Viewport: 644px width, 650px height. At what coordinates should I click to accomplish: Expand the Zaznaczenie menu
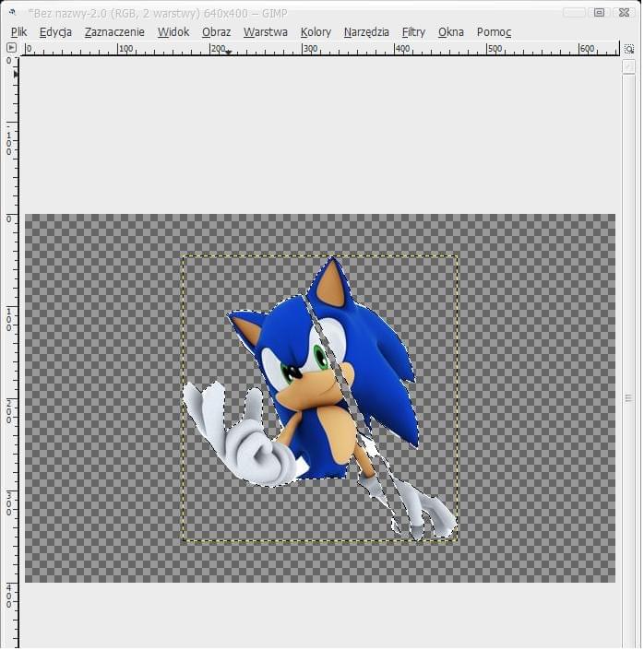(x=114, y=31)
